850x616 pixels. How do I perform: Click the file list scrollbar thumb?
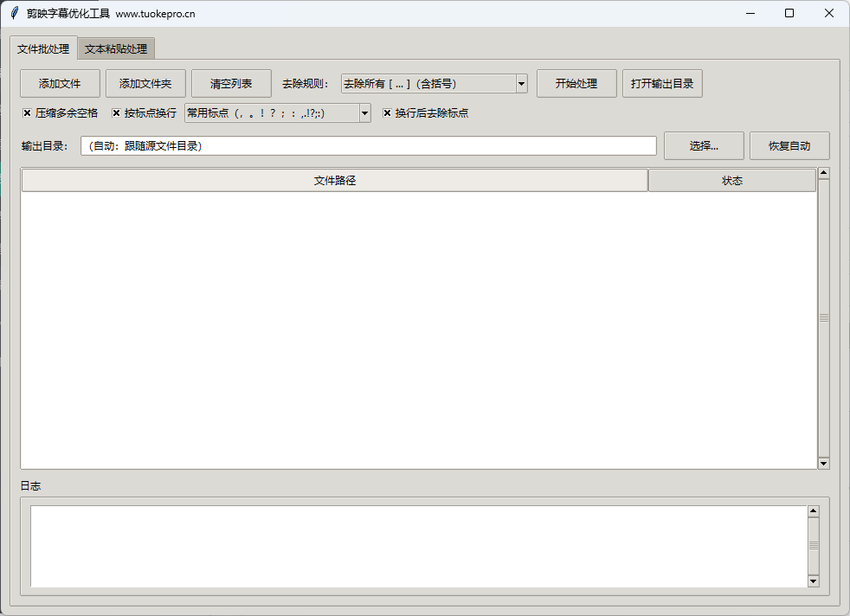[823, 318]
